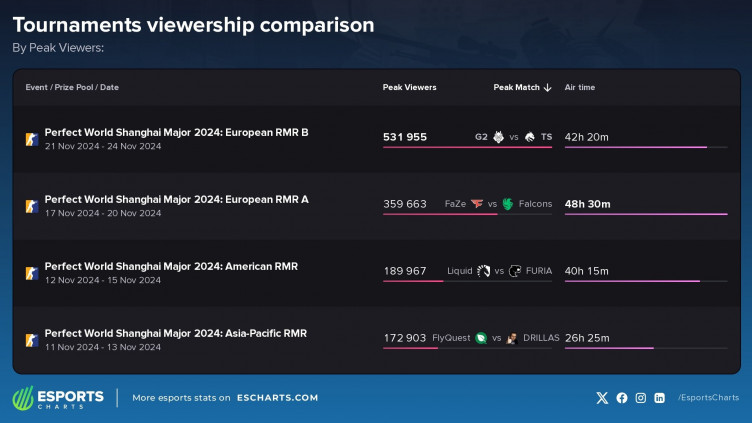752x423 pixels.
Task: Sort by Peak Viewers column header
Action: point(410,87)
